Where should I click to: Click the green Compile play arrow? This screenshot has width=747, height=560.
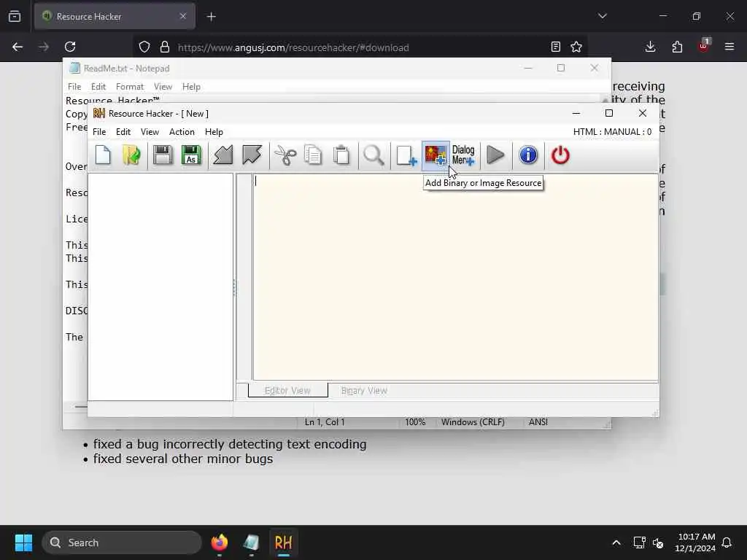(496, 155)
